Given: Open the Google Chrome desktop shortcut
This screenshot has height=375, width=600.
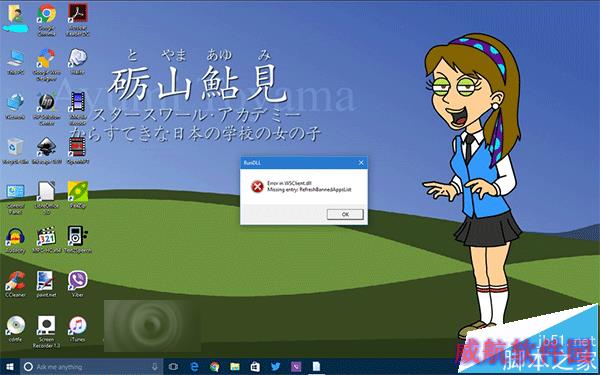Looking at the screenshot, I should coord(46,20).
